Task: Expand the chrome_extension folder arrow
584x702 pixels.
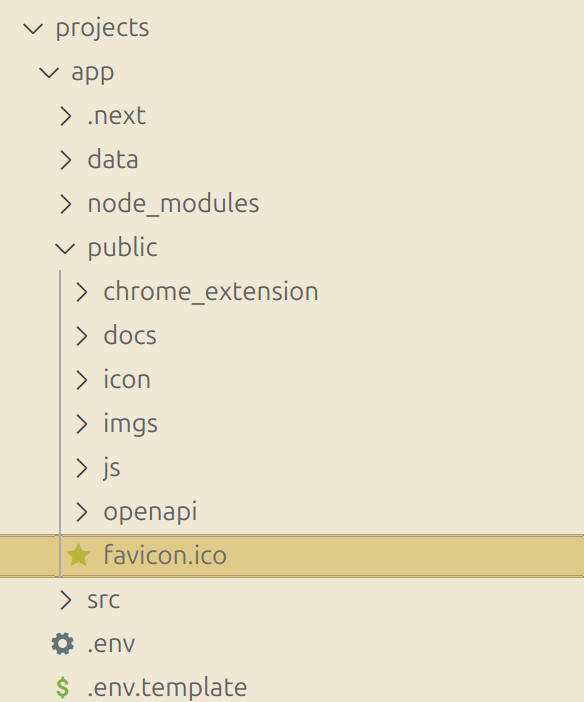Action: click(82, 292)
